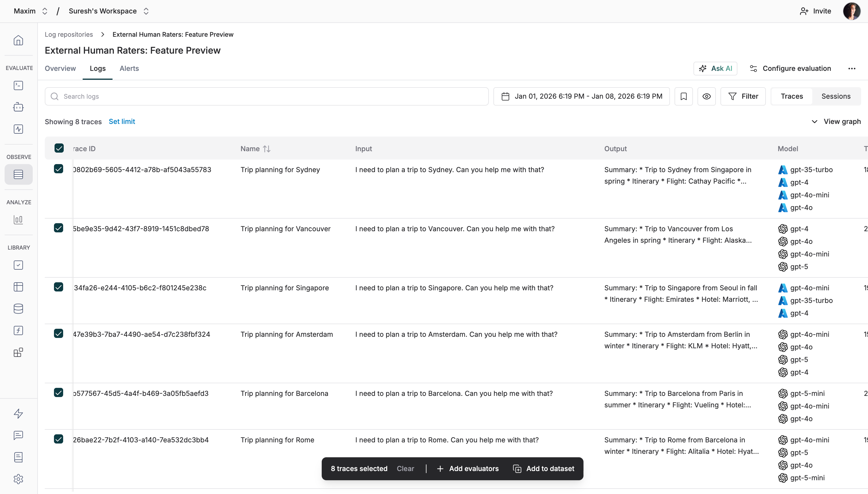Sort traces by the Name column

click(x=255, y=149)
